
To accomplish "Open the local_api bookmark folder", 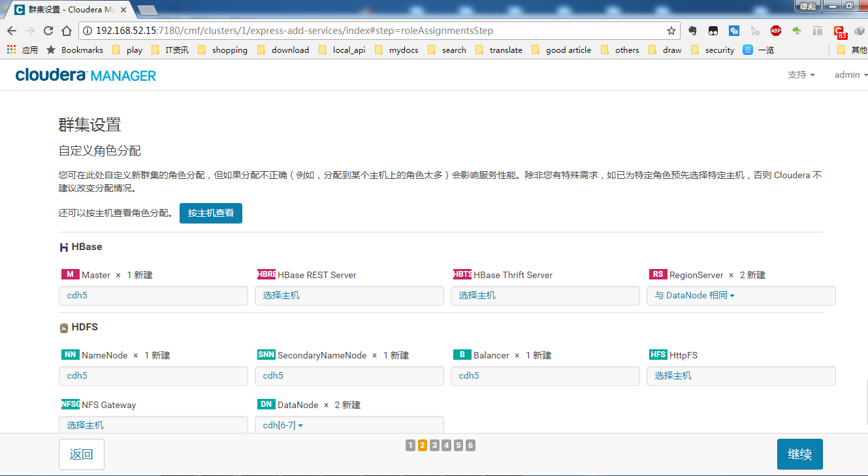I will 342,50.
